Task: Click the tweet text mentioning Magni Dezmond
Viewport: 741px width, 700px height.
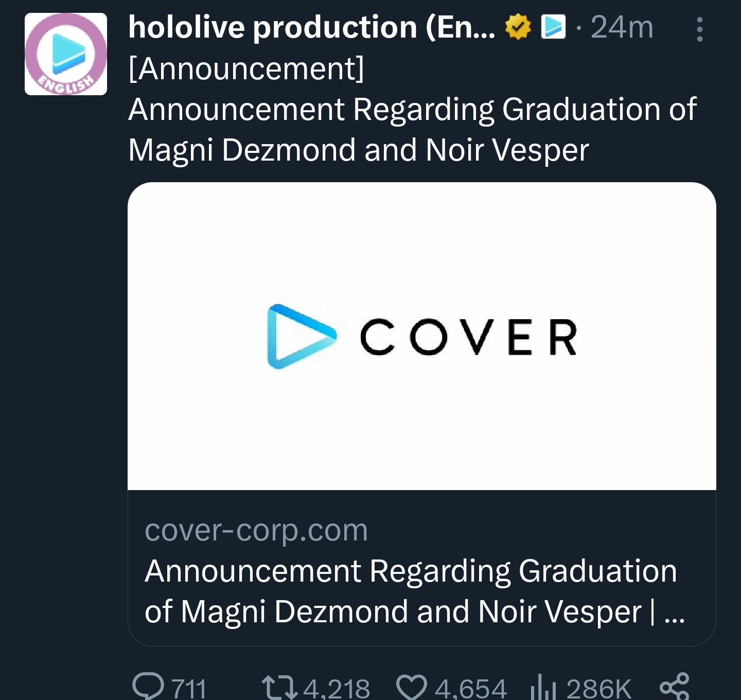Action: (x=358, y=150)
